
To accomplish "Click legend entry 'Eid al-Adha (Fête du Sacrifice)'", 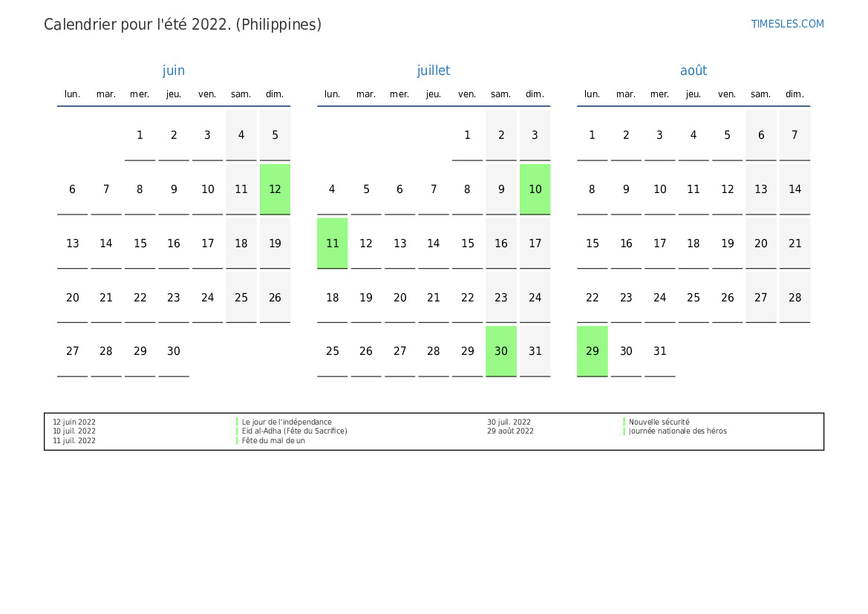I will pos(294,431).
